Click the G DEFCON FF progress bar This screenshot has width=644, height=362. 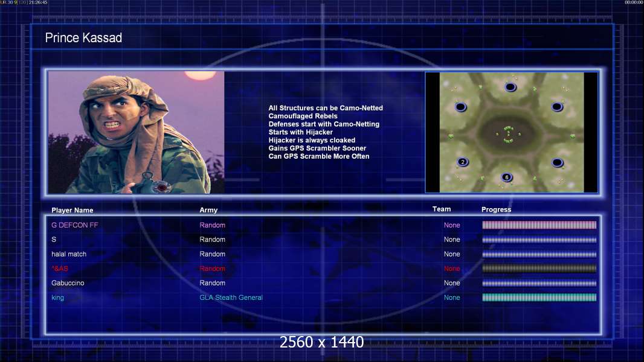tap(539, 225)
